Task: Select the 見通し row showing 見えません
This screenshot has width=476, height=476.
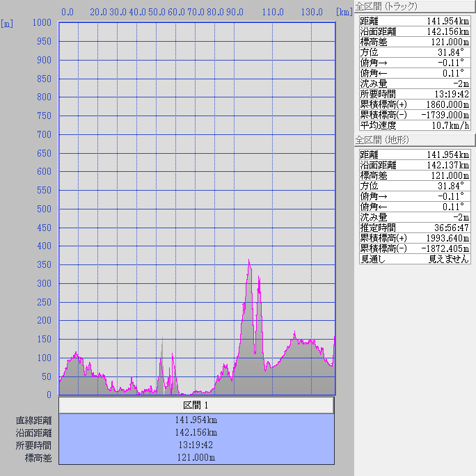Action: click(x=415, y=259)
